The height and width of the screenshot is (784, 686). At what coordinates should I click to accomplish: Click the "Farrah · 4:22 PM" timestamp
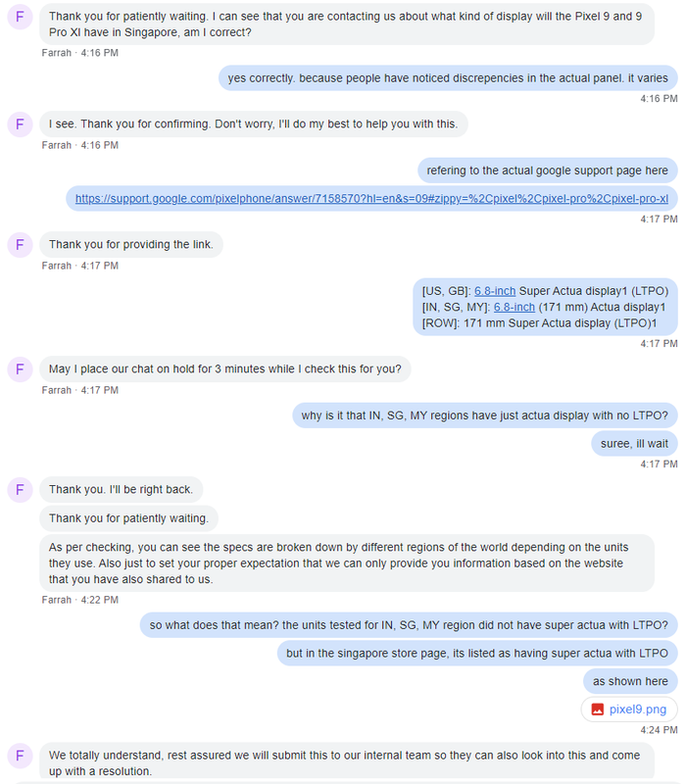tap(80, 600)
